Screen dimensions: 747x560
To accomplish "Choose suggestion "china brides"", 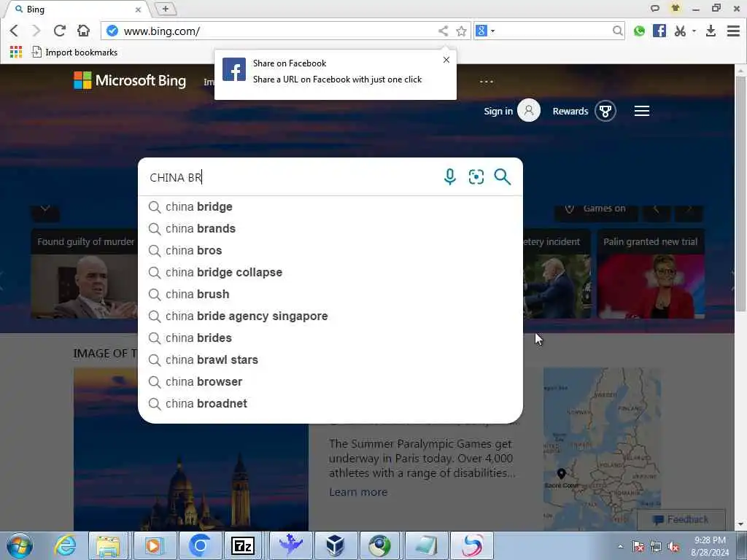I will tap(330, 338).
